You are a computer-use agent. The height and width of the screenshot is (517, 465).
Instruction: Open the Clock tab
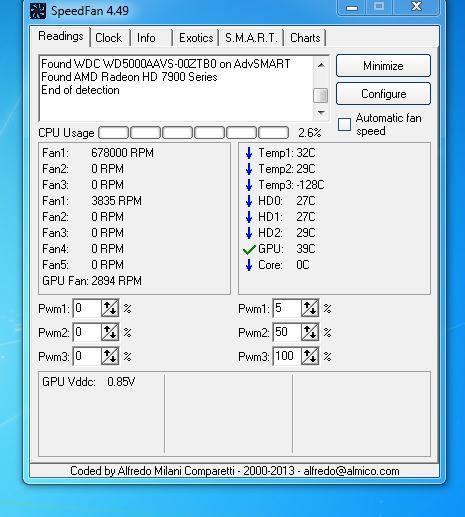(109, 38)
